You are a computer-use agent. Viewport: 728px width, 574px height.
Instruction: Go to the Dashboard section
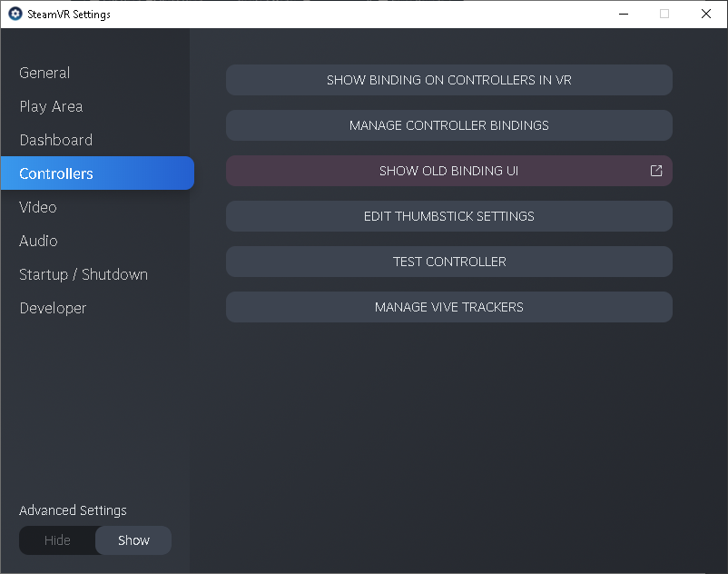point(55,140)
